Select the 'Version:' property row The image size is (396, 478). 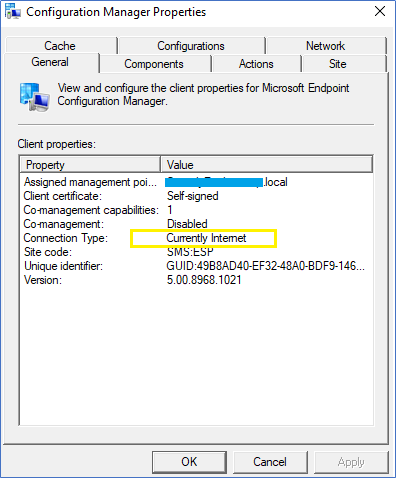pos(43,280)
